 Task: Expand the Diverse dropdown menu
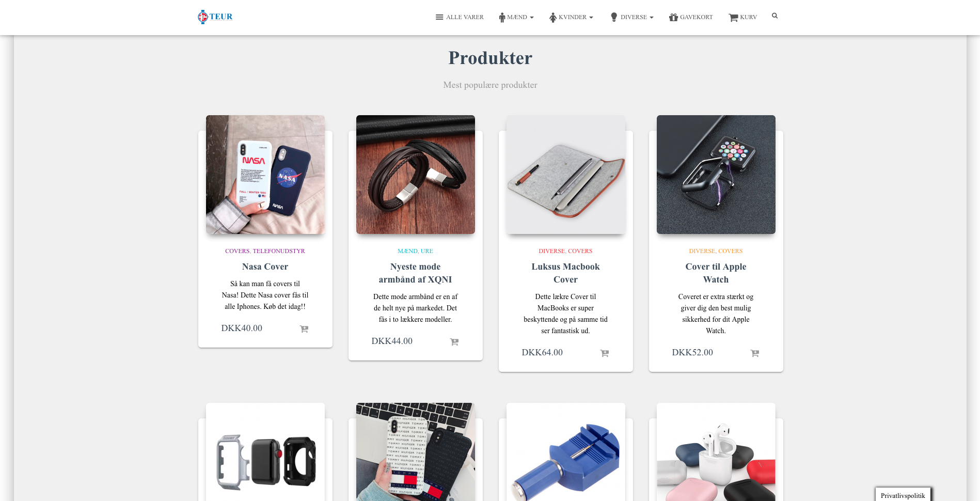pyautogui.click(x=632, y=17)
